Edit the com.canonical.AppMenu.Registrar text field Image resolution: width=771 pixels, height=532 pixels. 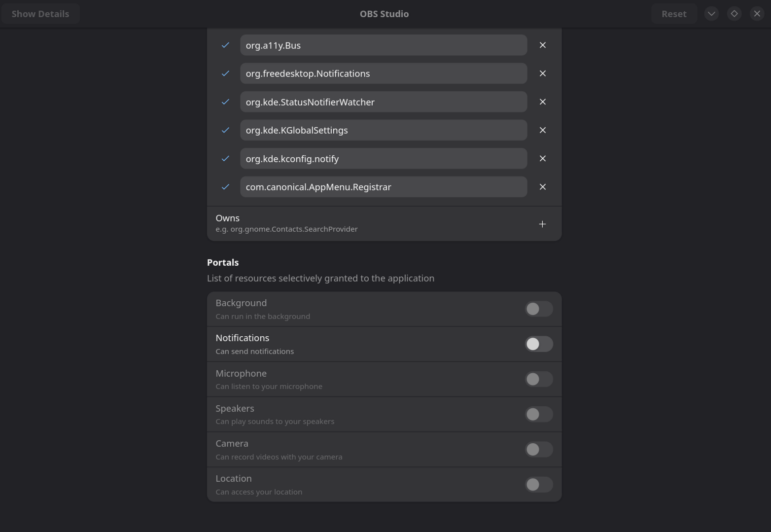(x=384, y=187)
